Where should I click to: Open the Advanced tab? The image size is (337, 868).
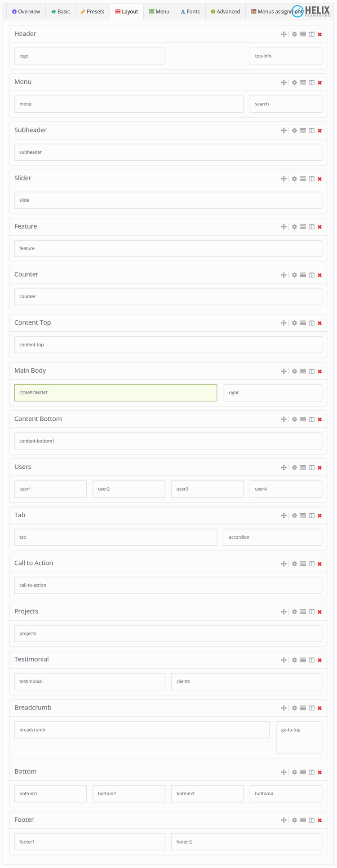[225, 12]
